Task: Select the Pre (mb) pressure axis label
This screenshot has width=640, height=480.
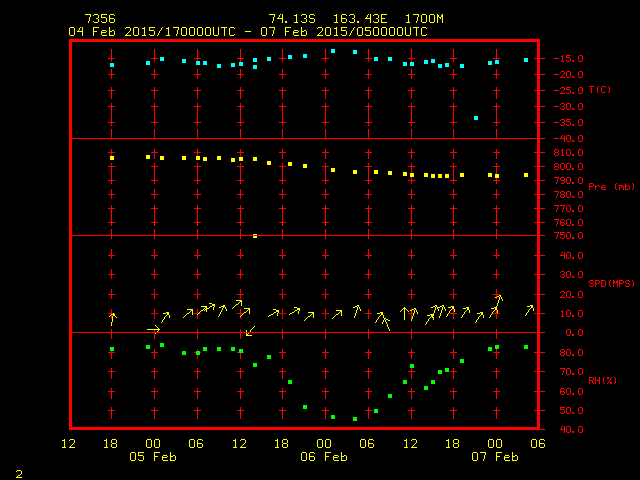Action: click(611, 187)
